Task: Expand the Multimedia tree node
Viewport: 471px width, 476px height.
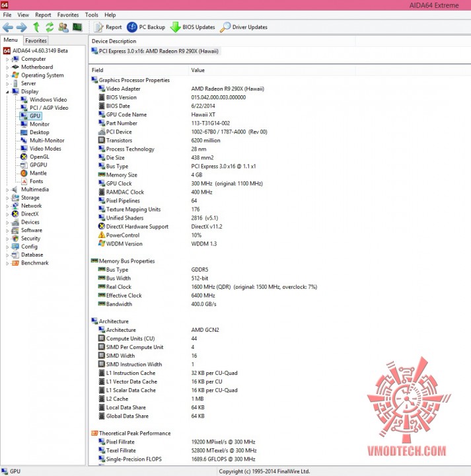Action: point(7,190)
